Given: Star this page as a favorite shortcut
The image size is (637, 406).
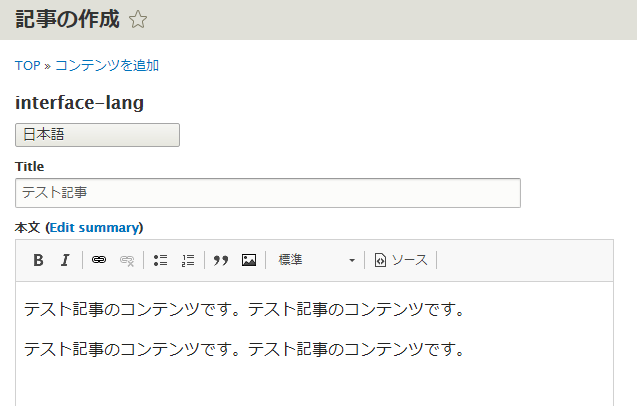Looking at the screenshot, I should [138, 20].
